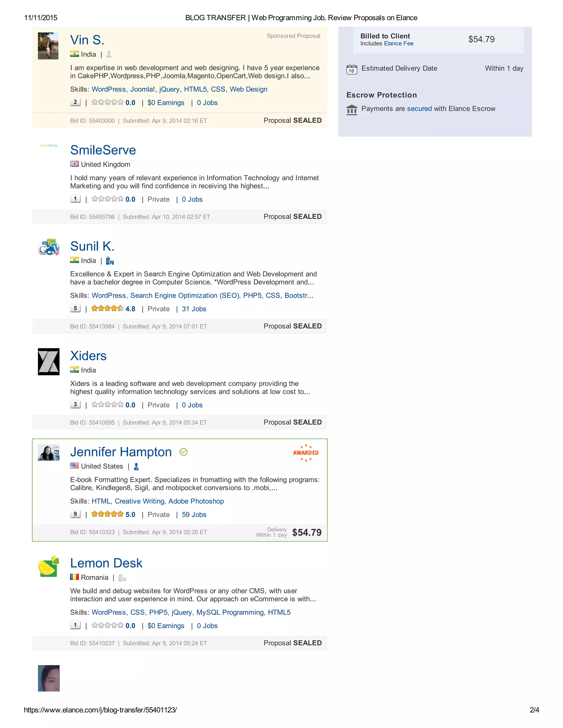
Task: Open SmileServe freelancer profile name
Action: [x=103, y=150]
